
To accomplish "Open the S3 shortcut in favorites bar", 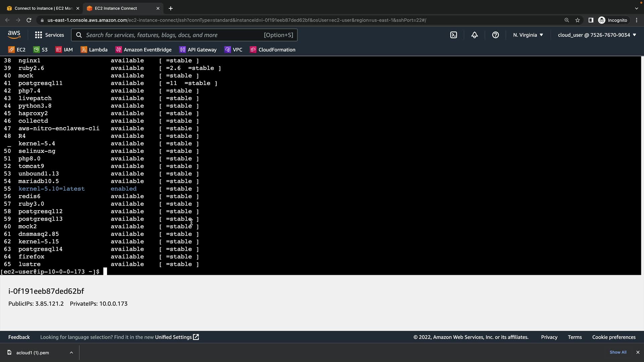I will coord(41,50).
